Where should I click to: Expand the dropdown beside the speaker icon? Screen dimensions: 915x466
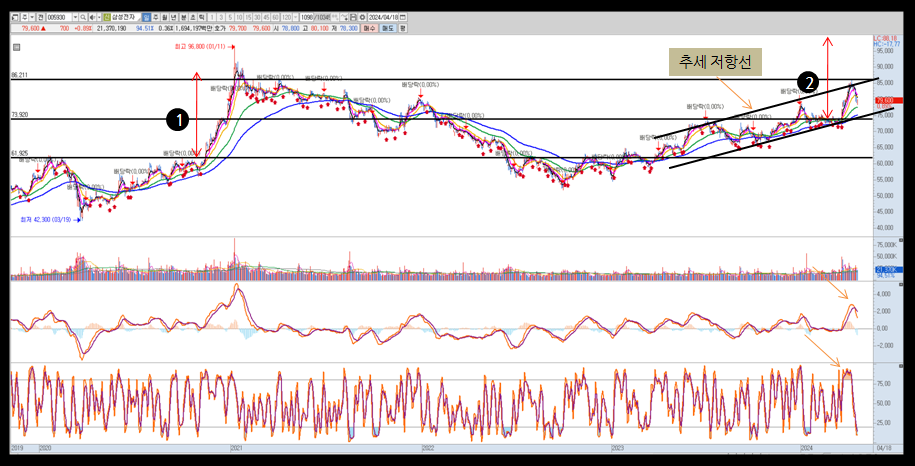tap(99, 17)
